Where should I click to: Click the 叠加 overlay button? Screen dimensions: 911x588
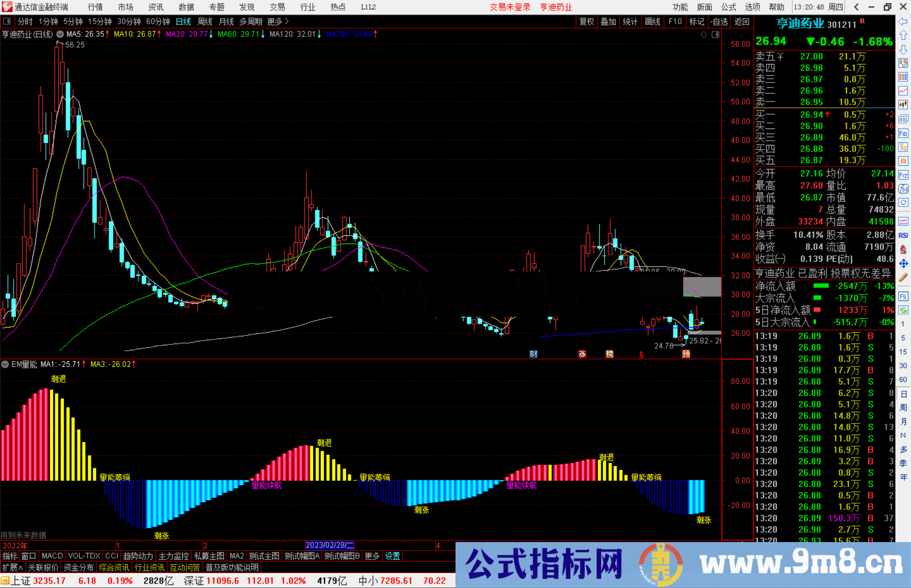608,21
